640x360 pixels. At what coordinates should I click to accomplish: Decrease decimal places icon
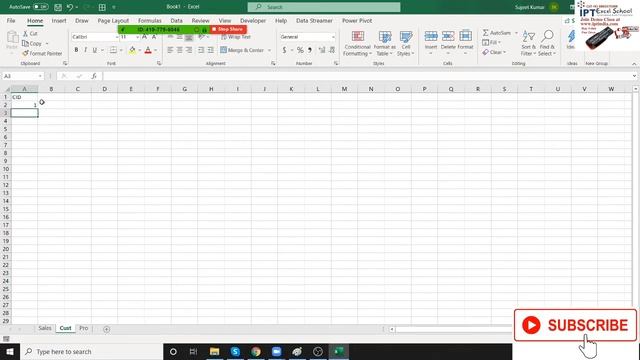(332, 50)
